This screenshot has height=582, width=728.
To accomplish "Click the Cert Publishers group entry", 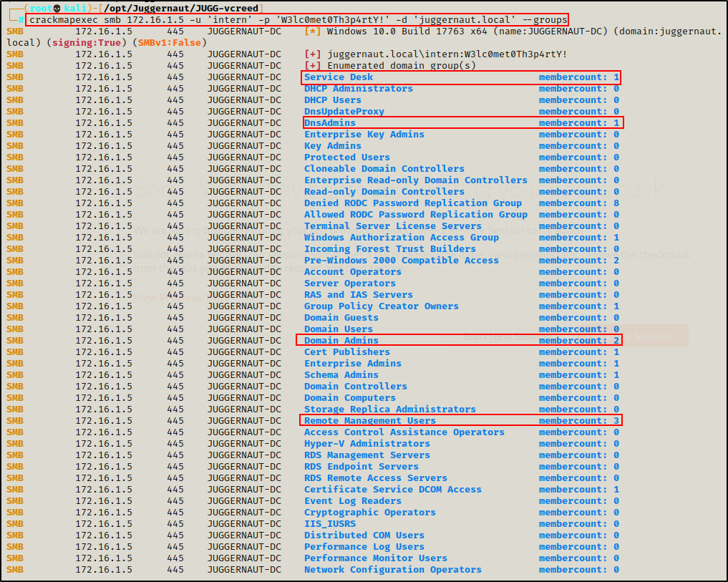I will (346, 351).
